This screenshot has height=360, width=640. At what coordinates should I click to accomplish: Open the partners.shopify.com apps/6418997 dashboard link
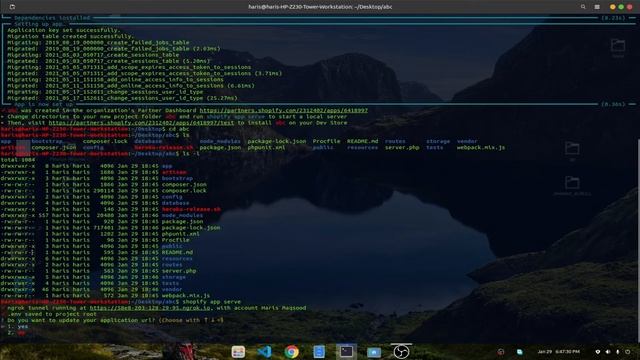point(283,110)
